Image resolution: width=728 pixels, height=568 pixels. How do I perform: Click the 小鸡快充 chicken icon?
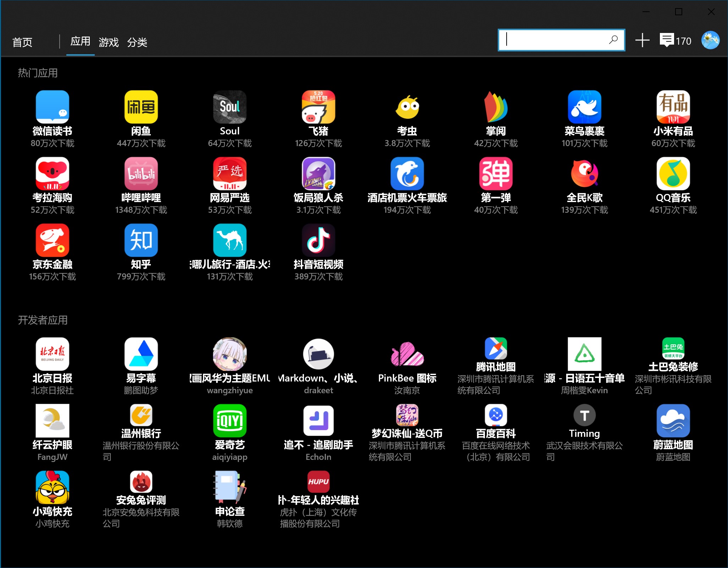52,487
